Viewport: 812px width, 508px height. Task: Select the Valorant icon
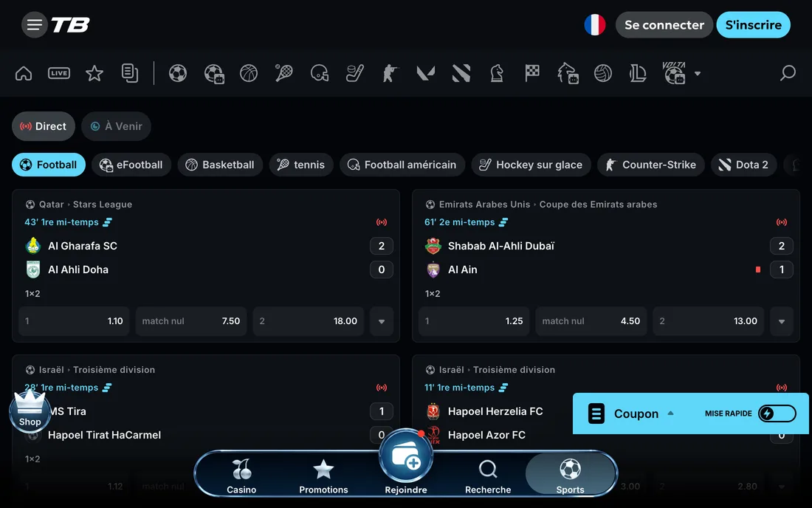pyautogui.click(x=426, y=74)
